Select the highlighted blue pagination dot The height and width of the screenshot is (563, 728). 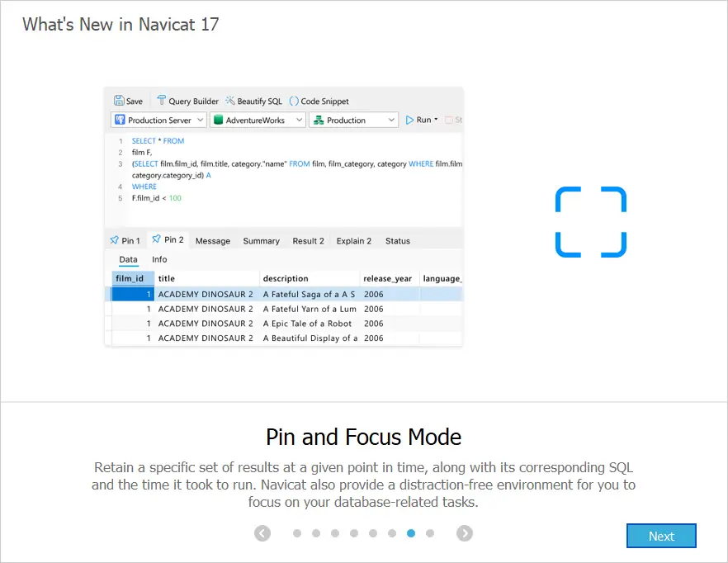(x=411, y=533)
